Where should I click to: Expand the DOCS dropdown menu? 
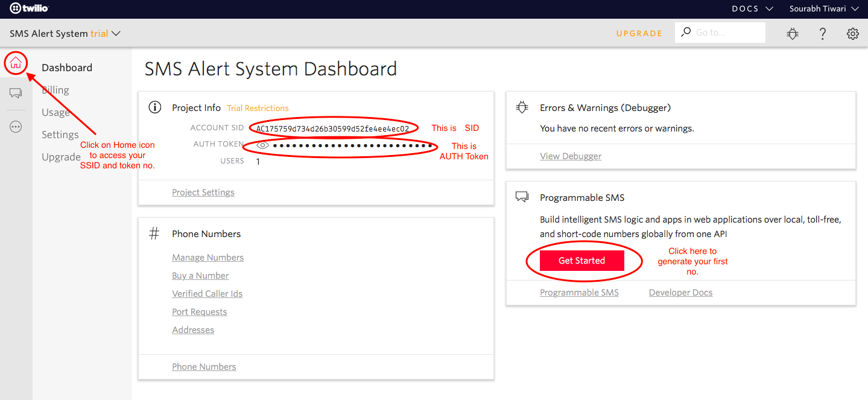tap(752, 8)
